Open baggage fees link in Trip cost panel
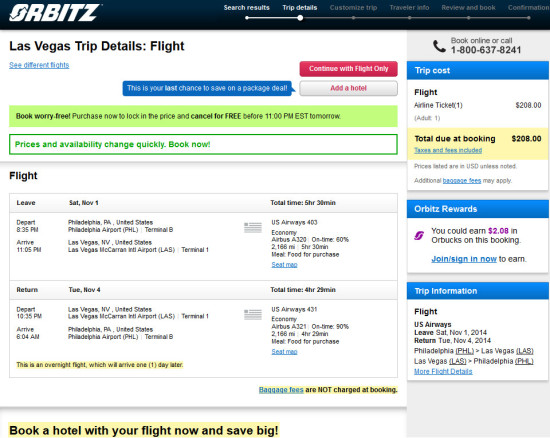 pos(462,181)
